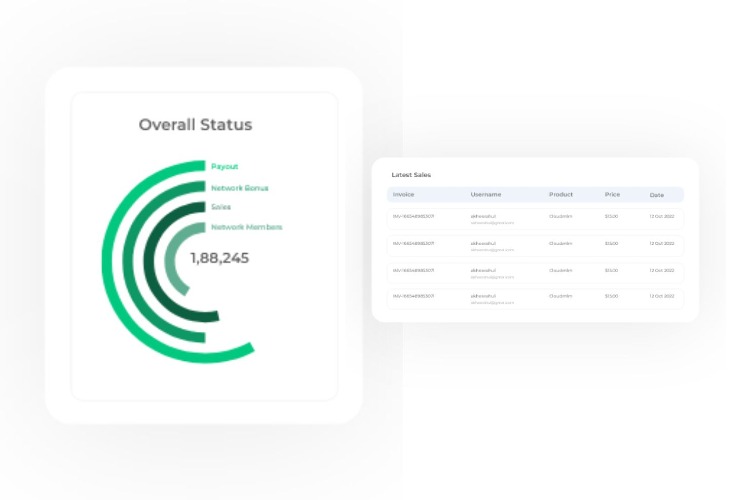The image size is (750, 500).
Task: Select the 1,88,245 value in the chart
Action: (x=220, y=258)
